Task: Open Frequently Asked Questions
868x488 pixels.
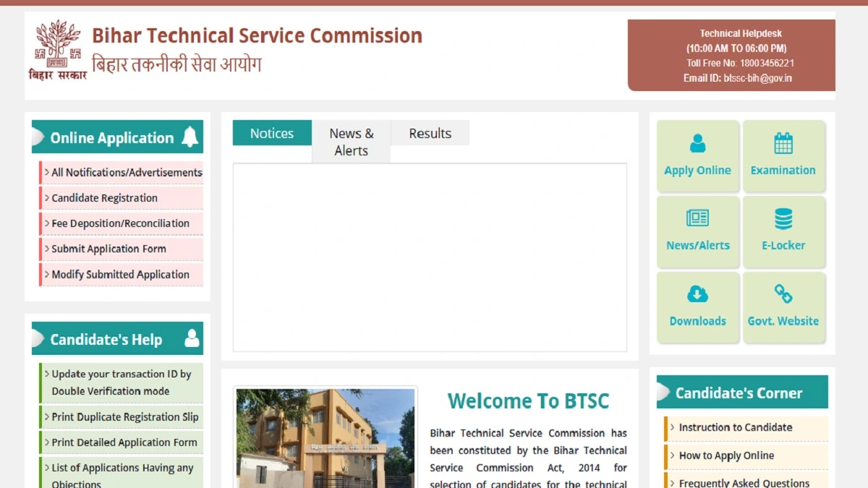Action: (744, 482)
